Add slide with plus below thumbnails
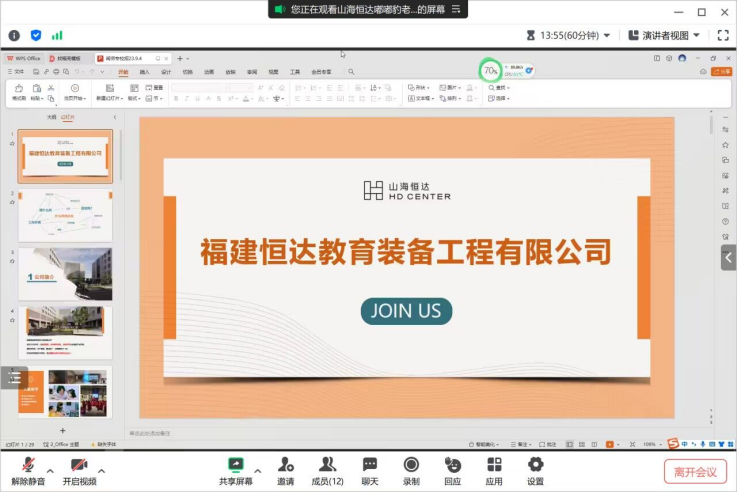738x492 pixels. point(63,430)
